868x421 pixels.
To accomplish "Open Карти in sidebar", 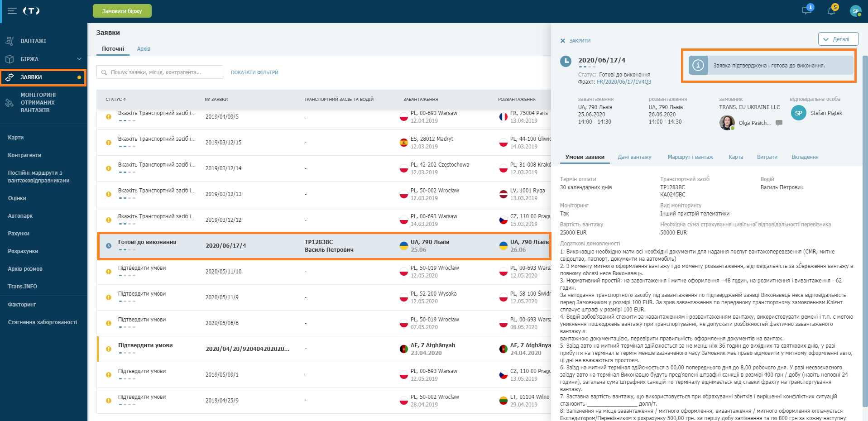I will click(x=16, y=138).
